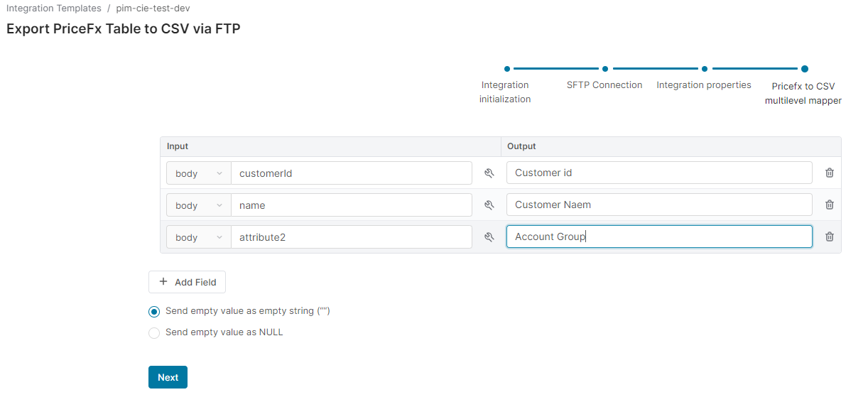Delete the customerId mapping row
Image resolution: width=868 pixels, height=402 pixels.
(829, 173)
